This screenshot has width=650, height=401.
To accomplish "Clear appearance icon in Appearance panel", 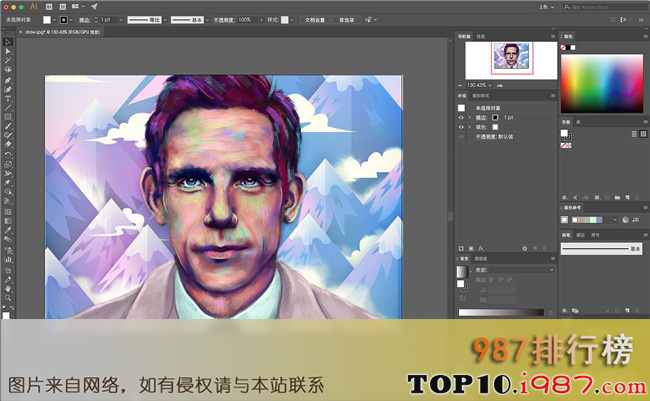I will 524,248.
